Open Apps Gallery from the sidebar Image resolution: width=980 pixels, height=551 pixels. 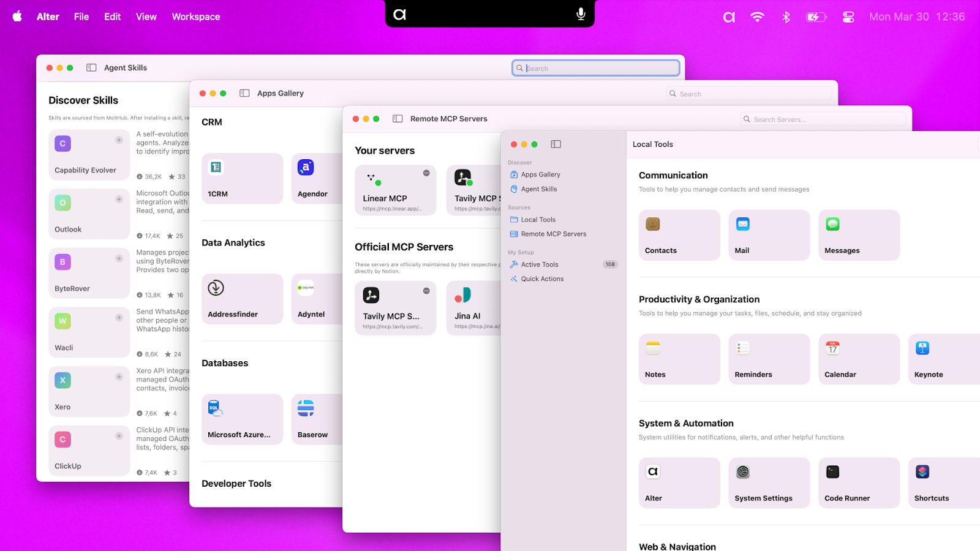click(540, 174)
